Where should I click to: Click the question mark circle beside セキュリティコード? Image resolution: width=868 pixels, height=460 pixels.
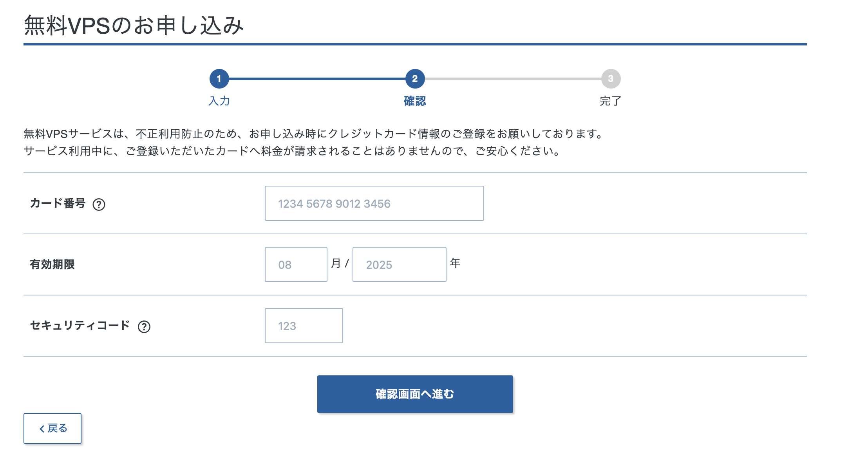pyautogui.click(x=145, y=326)
